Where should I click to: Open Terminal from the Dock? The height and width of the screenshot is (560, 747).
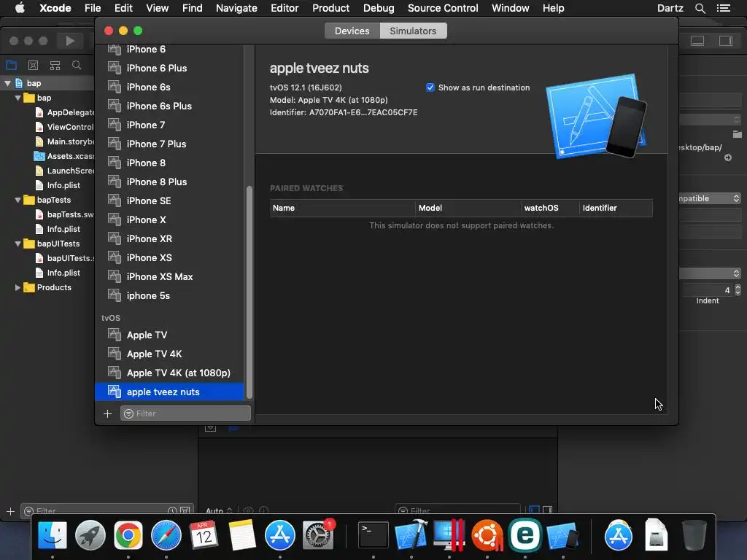(373, 535)
